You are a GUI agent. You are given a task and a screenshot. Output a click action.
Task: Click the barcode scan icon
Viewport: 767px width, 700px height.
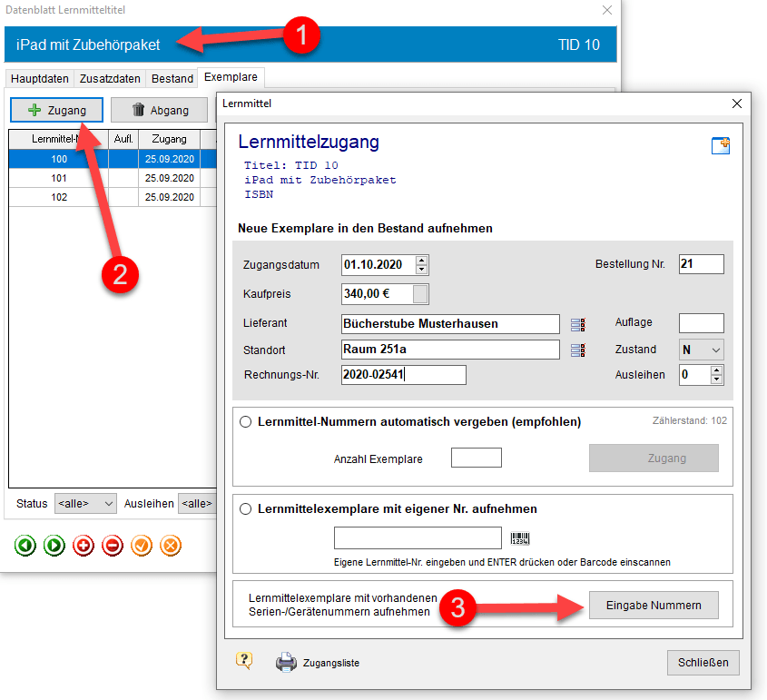pyautogui.click(x=520, y=538)
